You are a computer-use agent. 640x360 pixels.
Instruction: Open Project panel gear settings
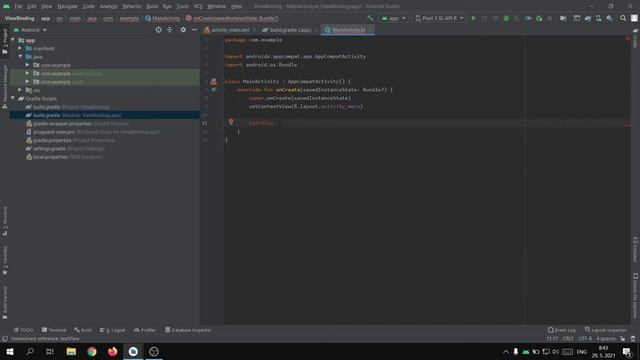183,30
